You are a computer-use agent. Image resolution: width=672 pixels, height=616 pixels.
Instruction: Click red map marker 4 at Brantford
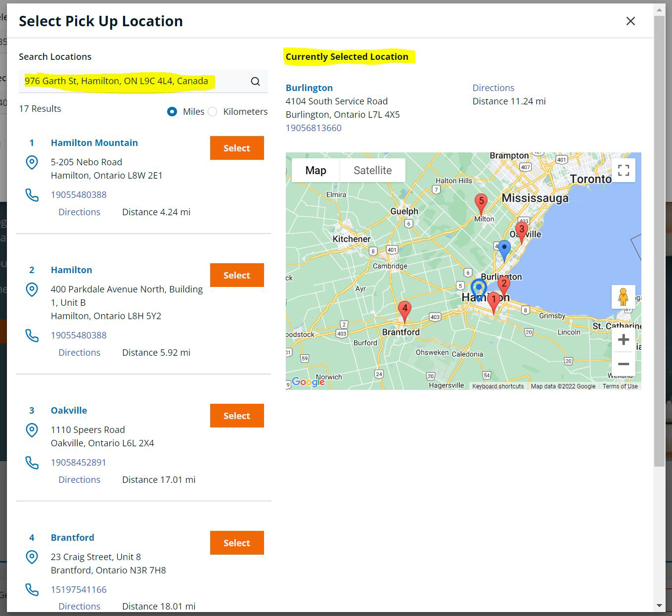[x=404, y=312]
